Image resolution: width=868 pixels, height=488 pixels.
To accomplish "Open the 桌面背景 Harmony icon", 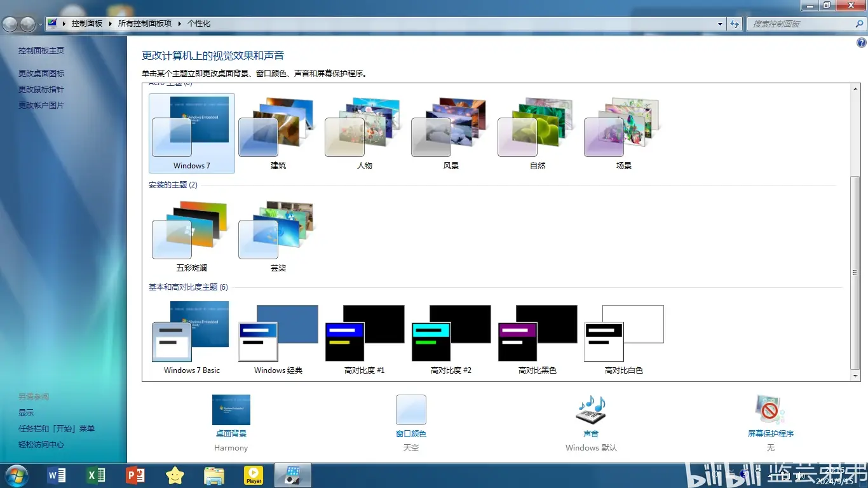I will [x=231, y=410].
